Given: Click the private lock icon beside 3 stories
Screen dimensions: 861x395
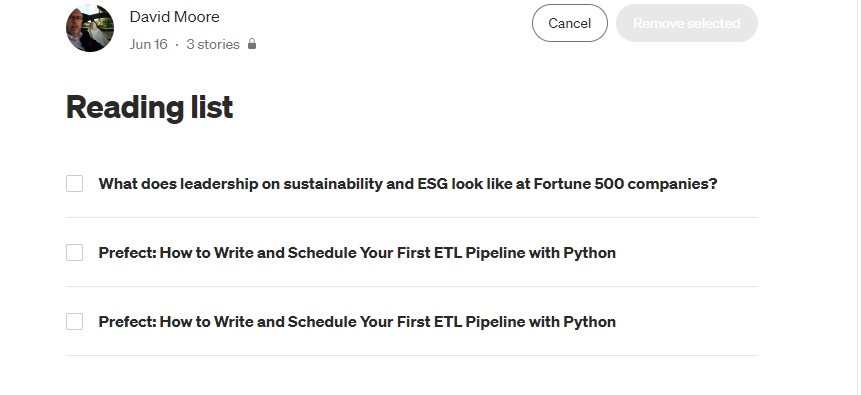Looking at the screenshot, I should [251, 44].
